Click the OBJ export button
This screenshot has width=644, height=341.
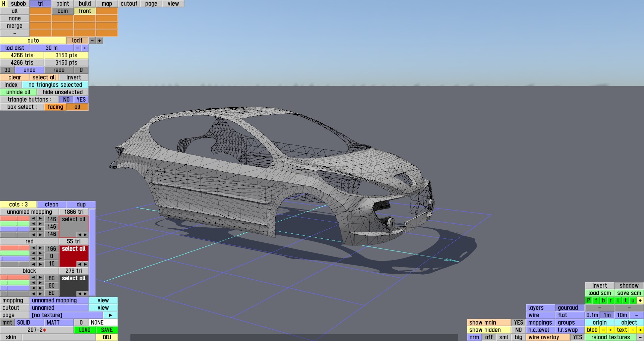coord(107,337)
